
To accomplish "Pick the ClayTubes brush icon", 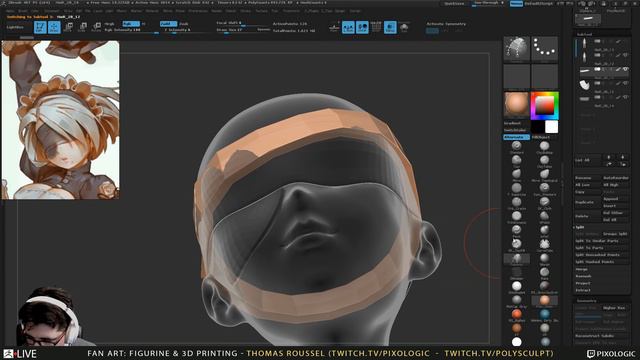I will click(x=544, y=160).
